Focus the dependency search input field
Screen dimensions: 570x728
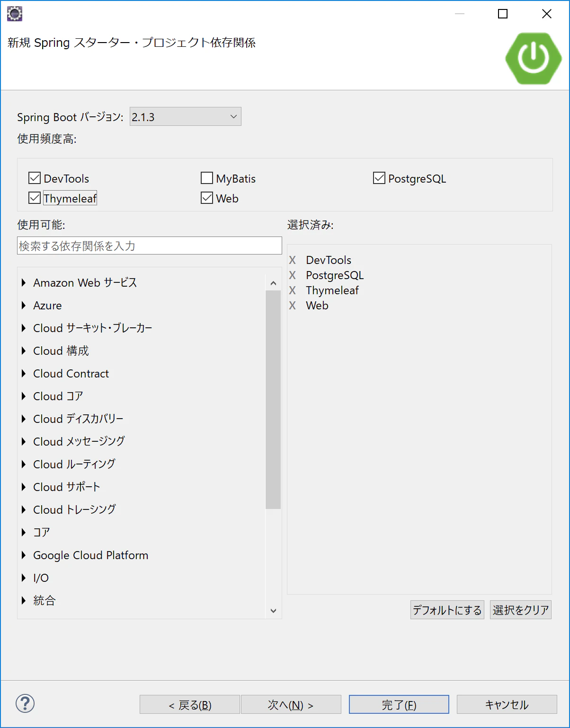pyautogui.click(x=150, y=246)
